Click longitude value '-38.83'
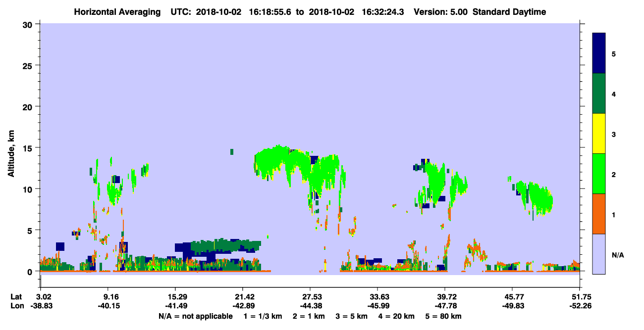This screenshot has height=330, width=644. click(42, 306)
